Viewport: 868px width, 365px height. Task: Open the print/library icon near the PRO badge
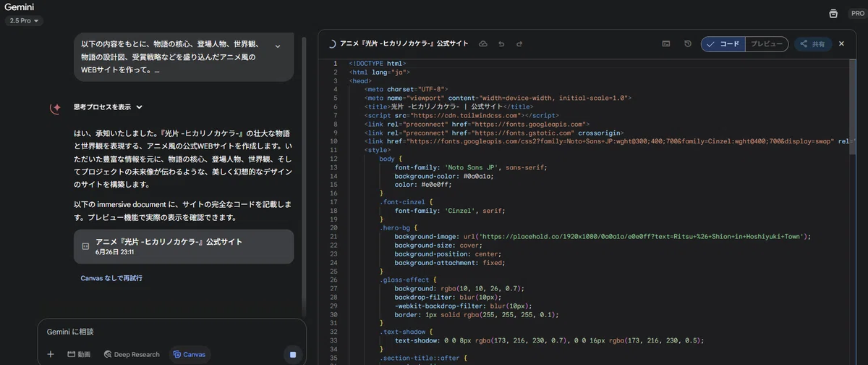(833, 13)
